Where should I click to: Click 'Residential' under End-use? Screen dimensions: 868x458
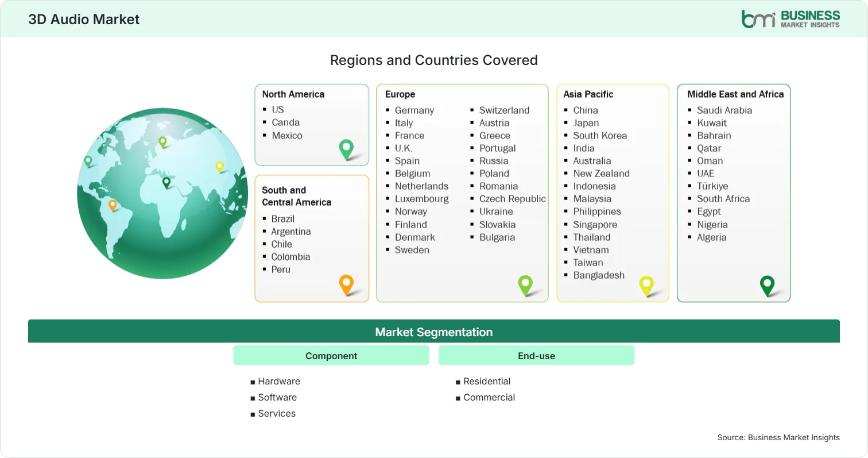point(487,381)
